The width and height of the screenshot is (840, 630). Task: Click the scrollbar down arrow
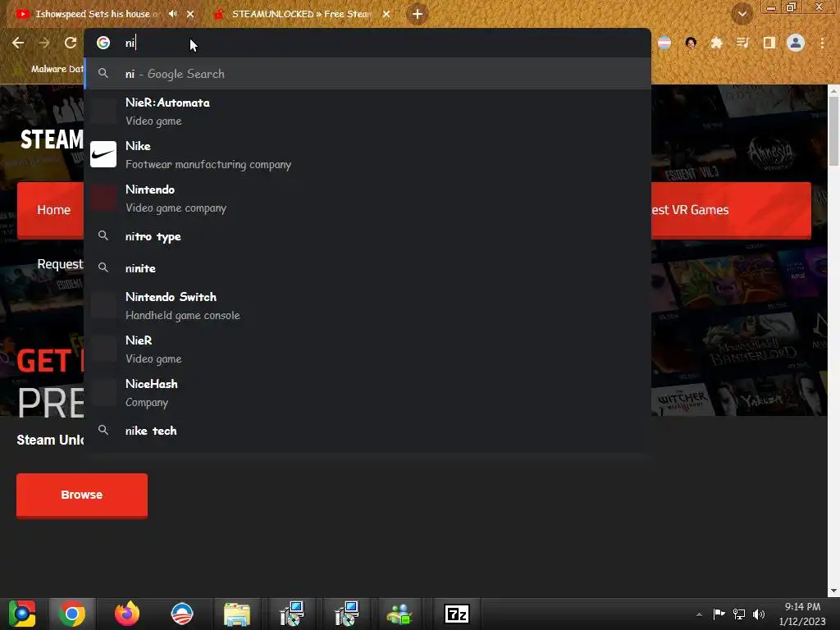pyautogui.click(x=833, y=591)
